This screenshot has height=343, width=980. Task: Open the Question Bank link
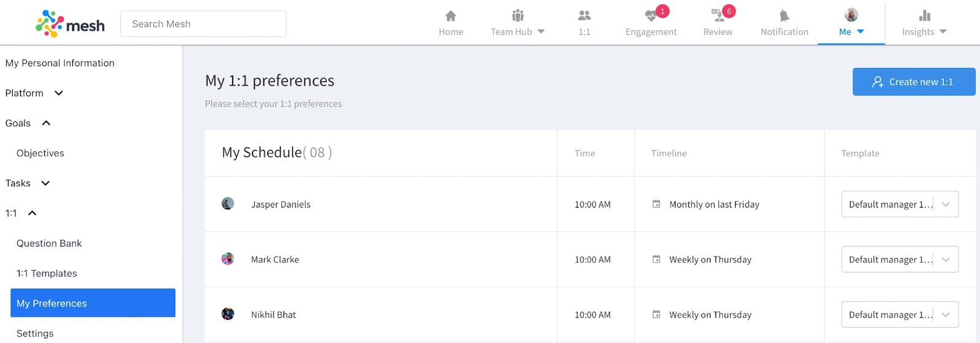[x=49, y=243]
